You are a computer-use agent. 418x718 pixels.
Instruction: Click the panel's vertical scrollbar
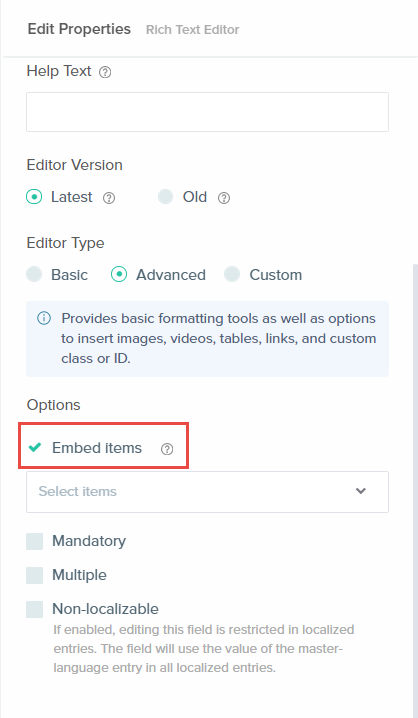pos(415,490)
